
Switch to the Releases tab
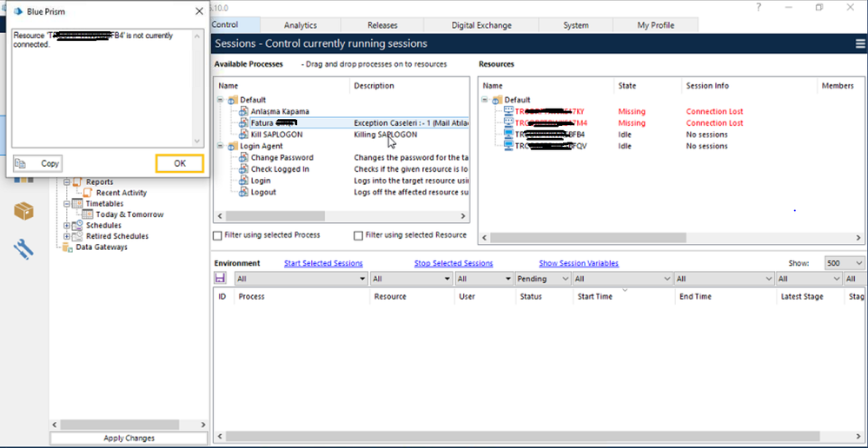[x=382, y=25]
